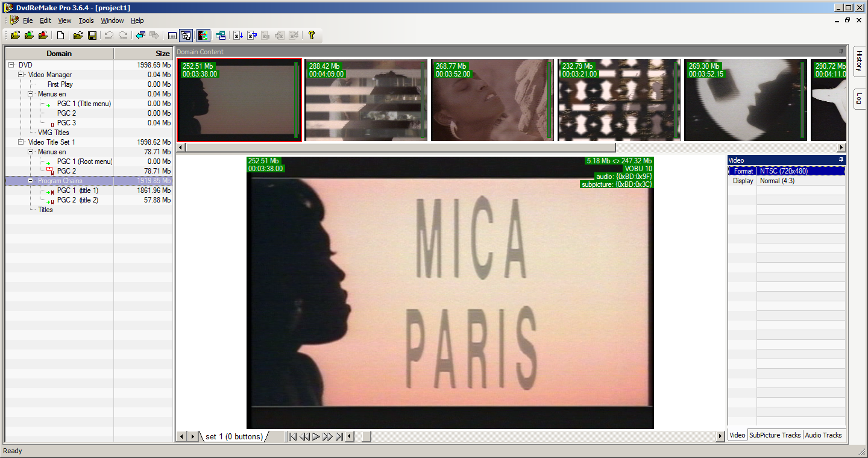Pin the Video properties panel
This screenshot has width=868, height=458.
click(841, 160)
